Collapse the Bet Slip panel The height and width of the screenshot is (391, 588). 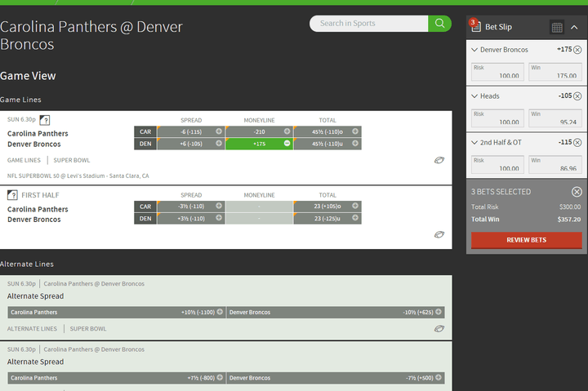tap(574, 28)
